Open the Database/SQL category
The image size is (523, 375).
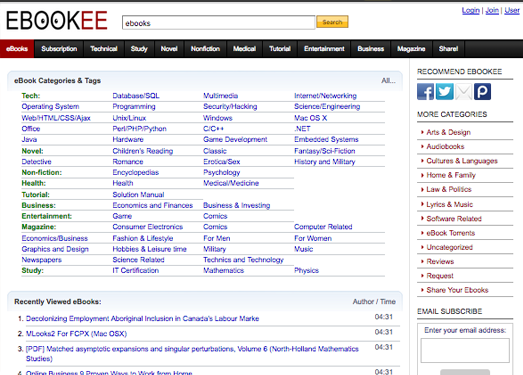pos(136,96)
